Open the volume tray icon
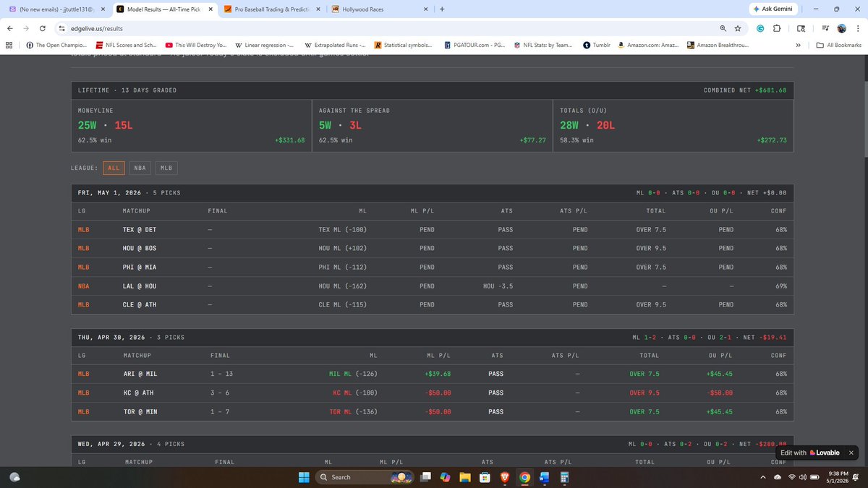 tap(803, 477)
